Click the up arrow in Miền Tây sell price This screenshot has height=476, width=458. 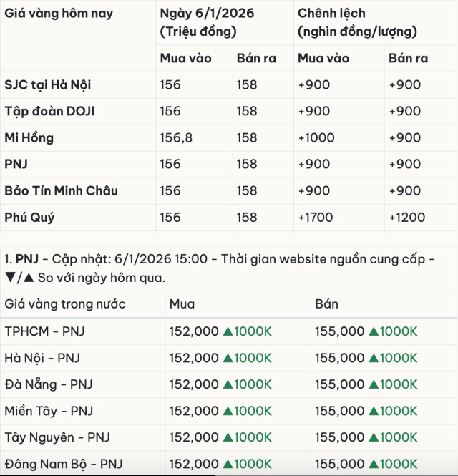374,411
